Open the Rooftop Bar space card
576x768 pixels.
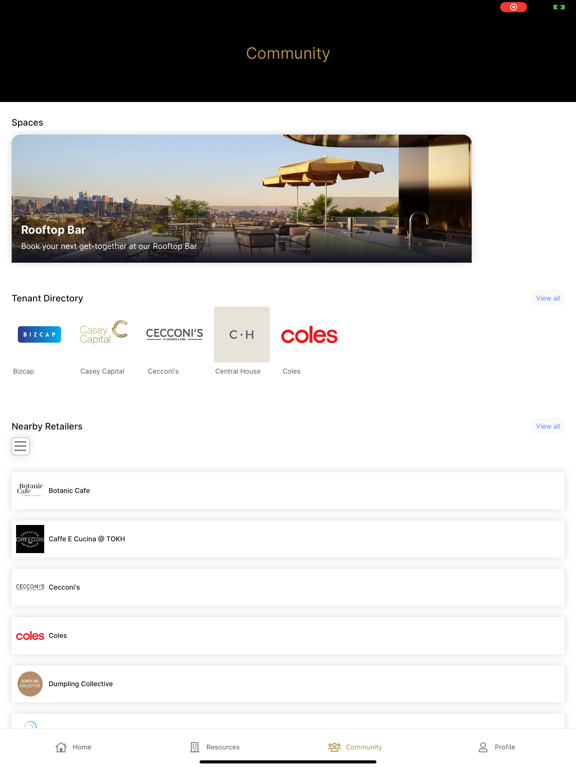click(241, 199)
